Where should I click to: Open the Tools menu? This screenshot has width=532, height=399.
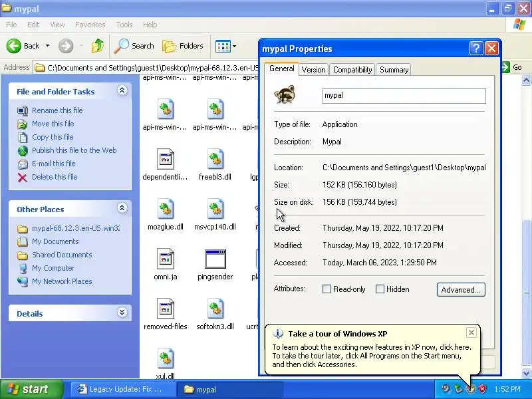(x=124, y=25)
